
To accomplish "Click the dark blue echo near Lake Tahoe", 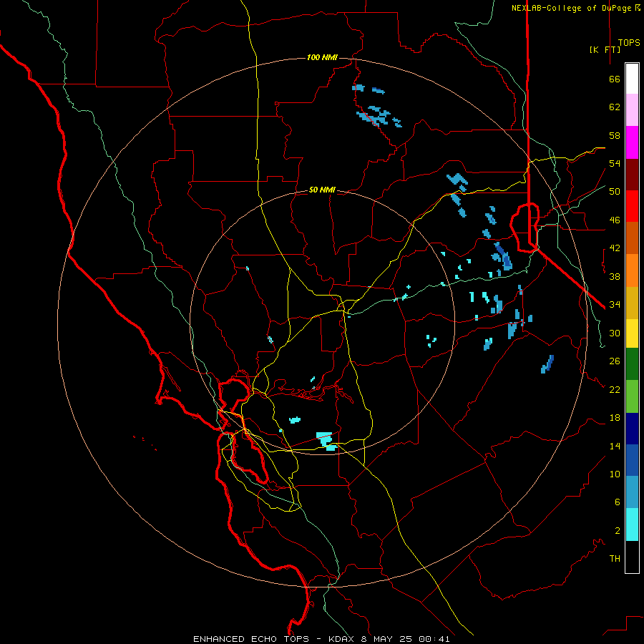I will point(503,256).
